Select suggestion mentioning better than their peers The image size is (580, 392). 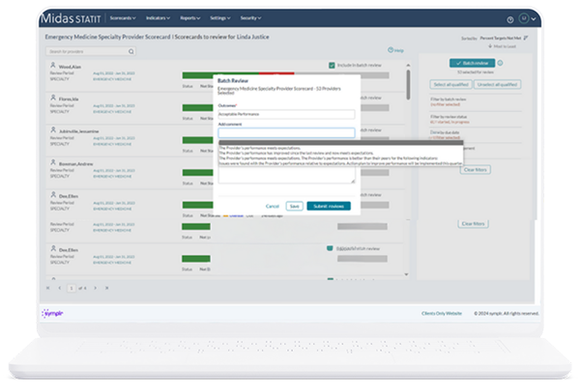[329, 158]
